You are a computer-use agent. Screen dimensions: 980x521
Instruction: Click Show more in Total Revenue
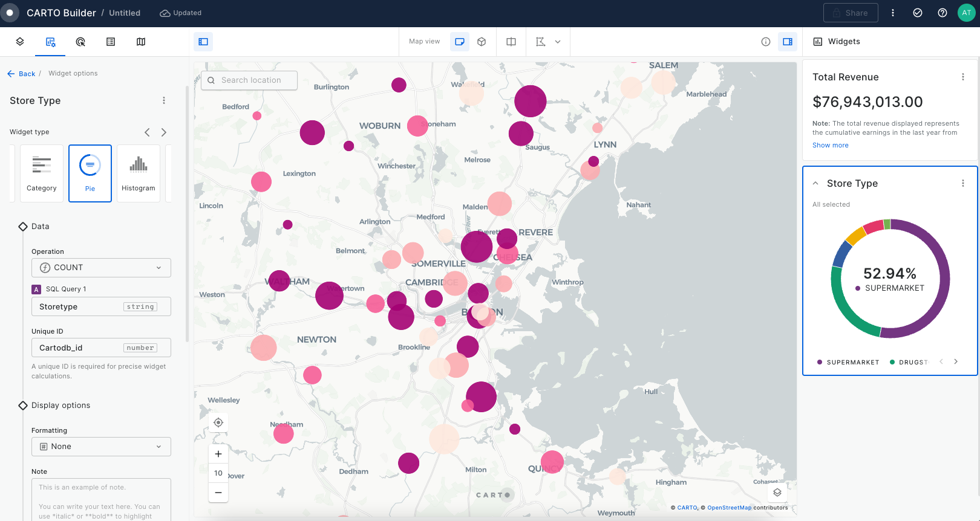(830, 145)
